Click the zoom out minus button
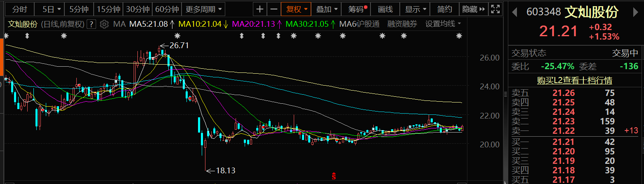 coord(274,9)
